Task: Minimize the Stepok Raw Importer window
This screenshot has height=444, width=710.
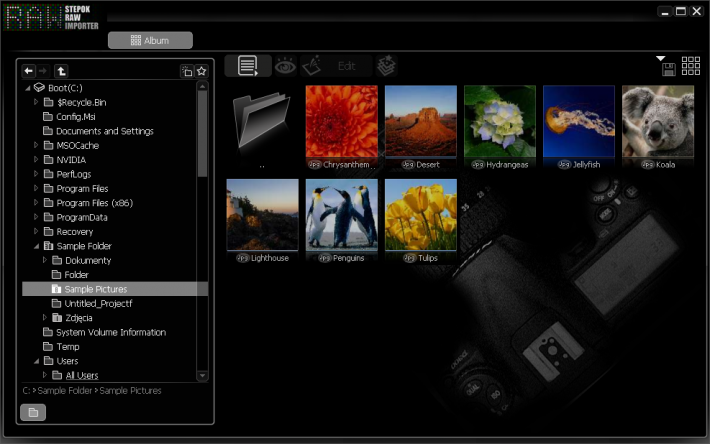Action: [665, 11]
